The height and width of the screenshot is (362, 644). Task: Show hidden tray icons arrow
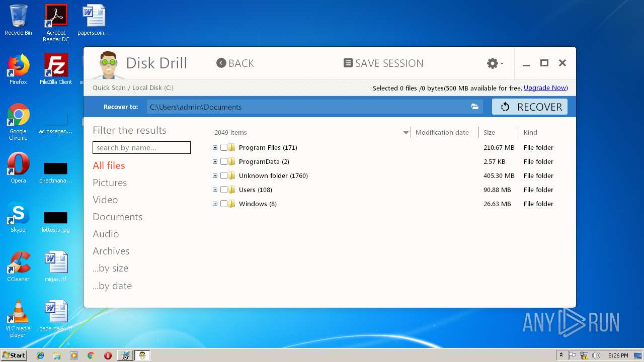click(x=561, y=355)
